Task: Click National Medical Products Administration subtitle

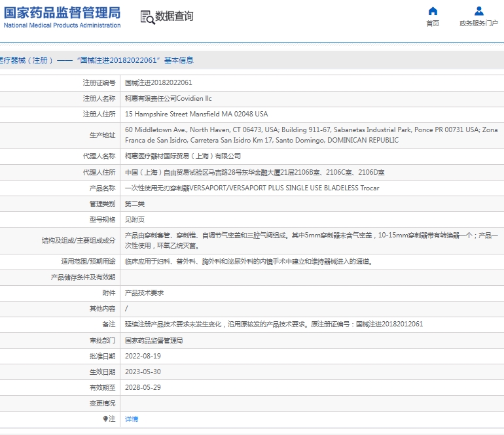Action: 62,26
